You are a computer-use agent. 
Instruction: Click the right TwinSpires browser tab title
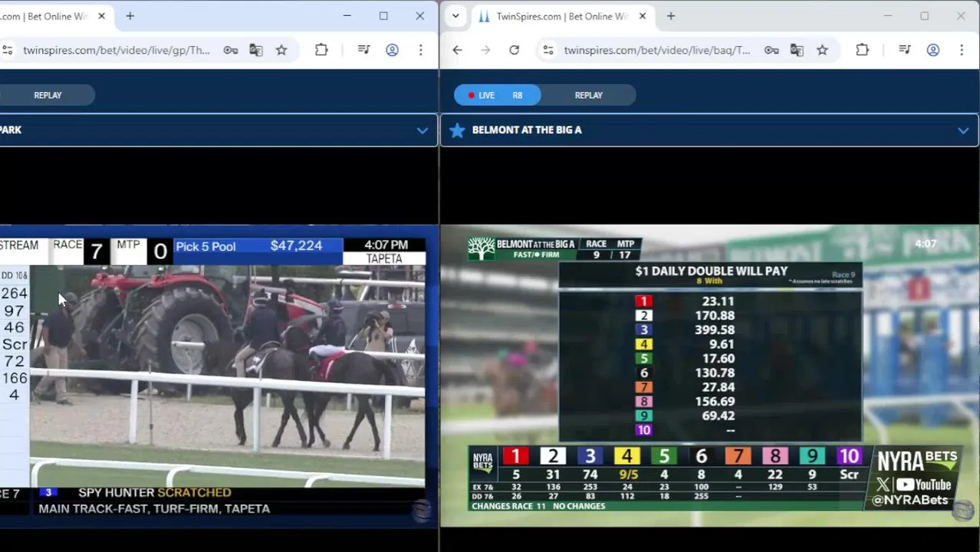coord(561,16)
